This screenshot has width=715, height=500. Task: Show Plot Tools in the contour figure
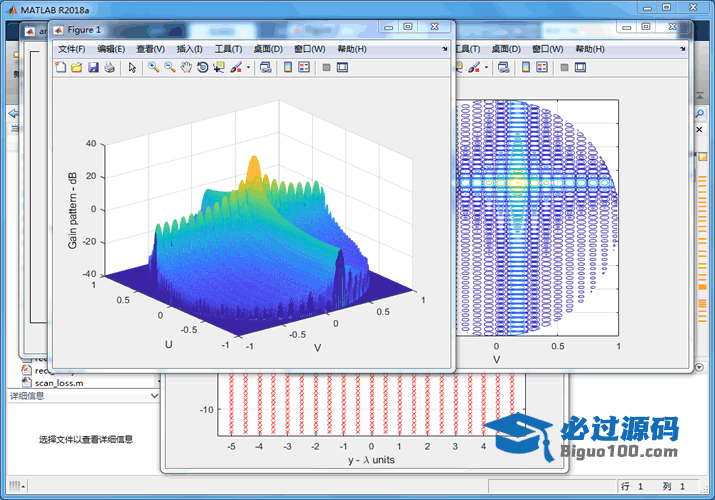[580, 67]
